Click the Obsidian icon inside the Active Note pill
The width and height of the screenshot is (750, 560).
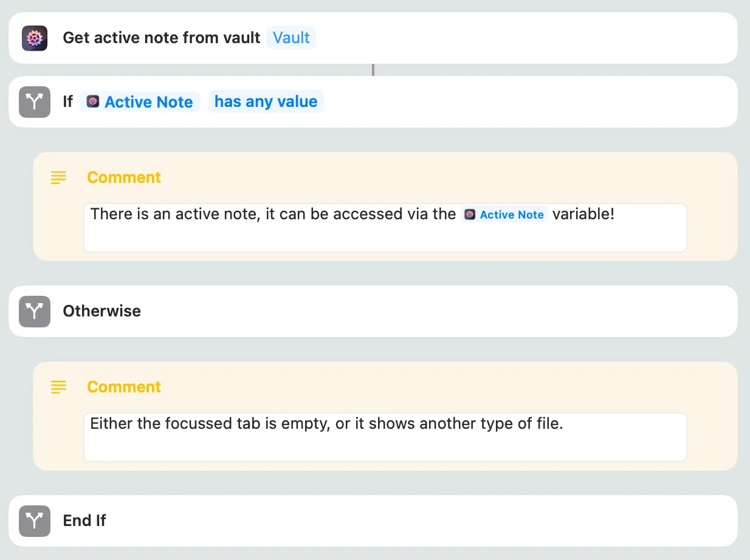[92, 101]
